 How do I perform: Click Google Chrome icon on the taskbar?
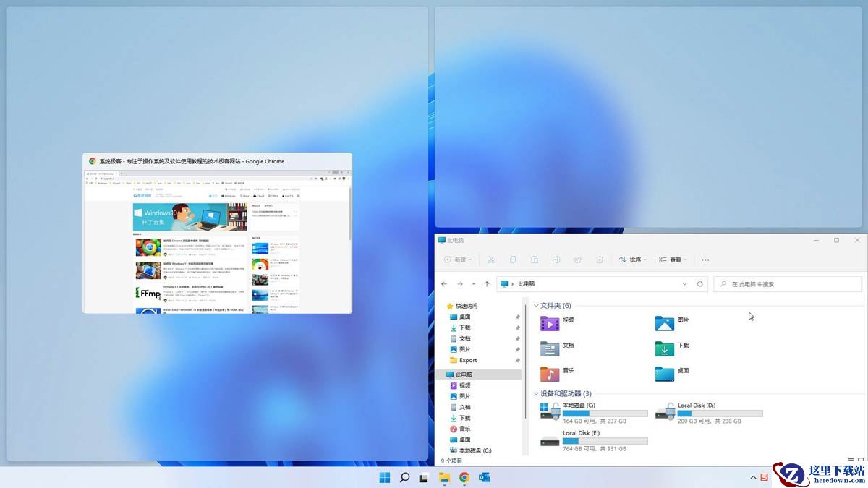tap(464, 477)
